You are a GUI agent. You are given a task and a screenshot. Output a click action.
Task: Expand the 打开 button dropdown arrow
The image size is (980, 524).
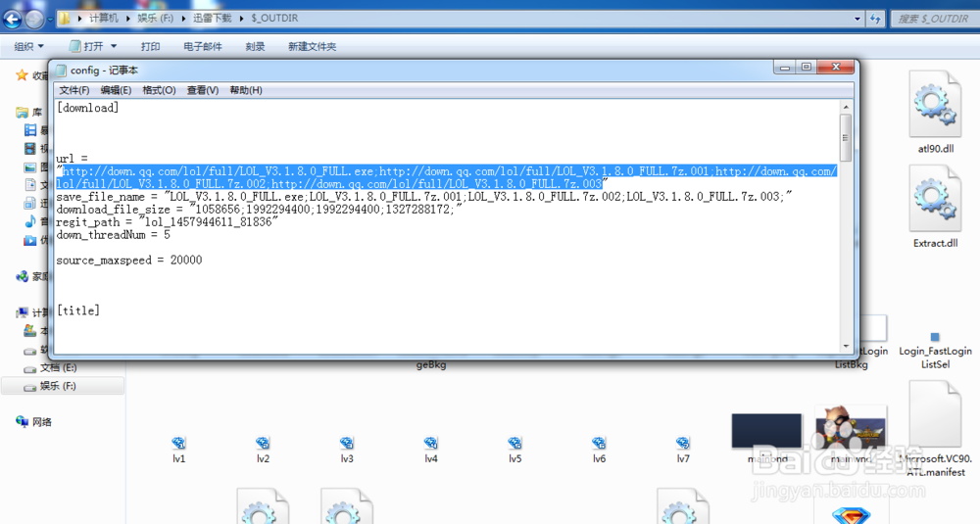114,46
